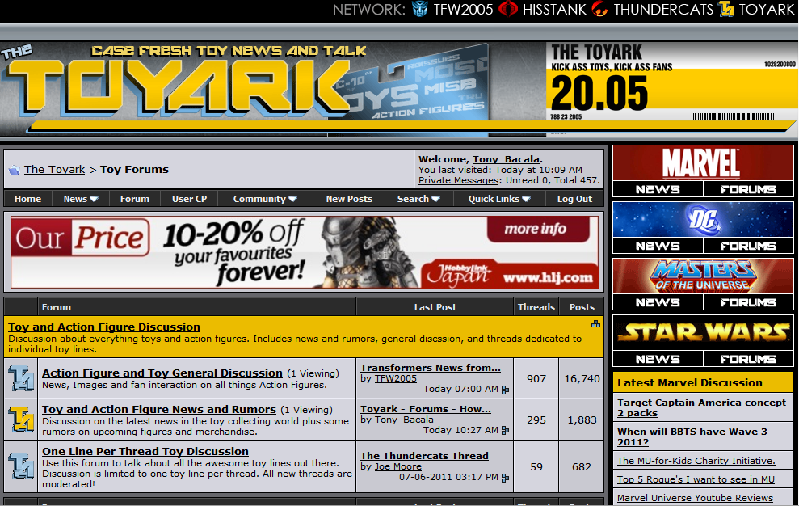This screenshot has width=799, height=506.
Task: Click forum icon for Action Figure General Discussion
Action: point(21,378)
